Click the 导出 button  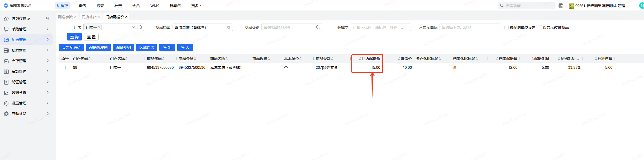tap(167, 47)
